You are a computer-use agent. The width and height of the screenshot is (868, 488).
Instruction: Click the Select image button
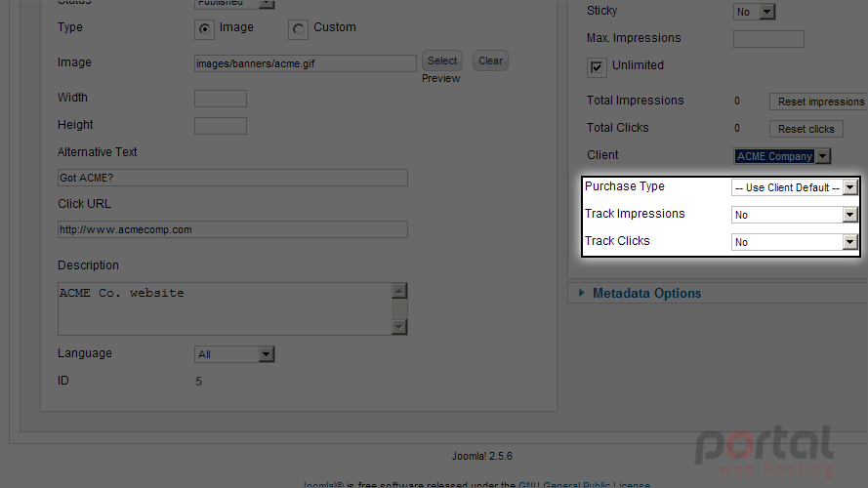441,61
